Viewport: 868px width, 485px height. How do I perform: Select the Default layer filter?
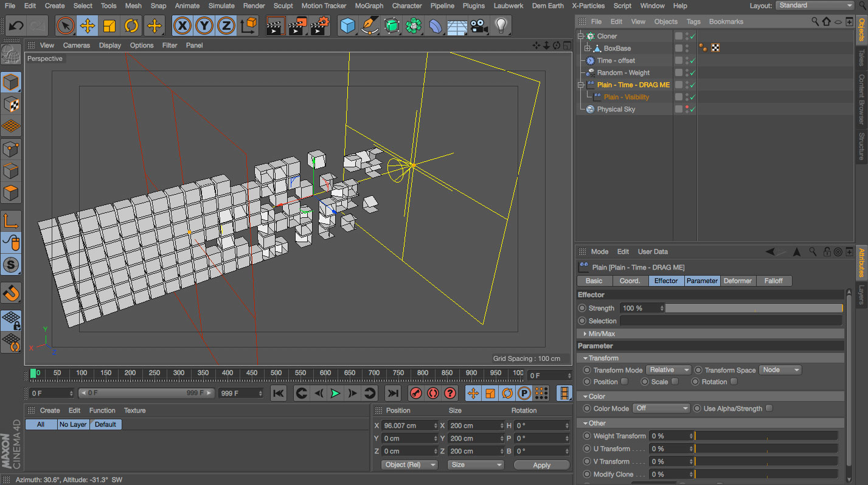tap(105, 424)
